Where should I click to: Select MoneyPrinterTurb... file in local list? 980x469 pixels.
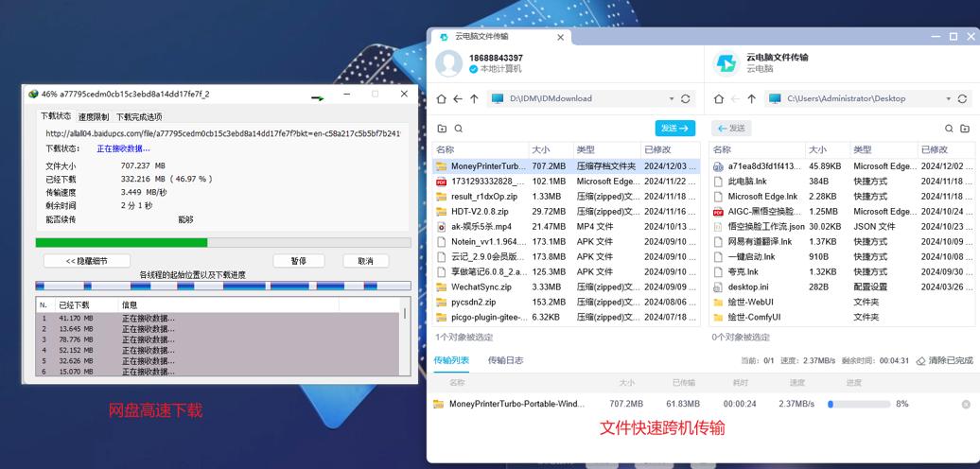point(567,166)
